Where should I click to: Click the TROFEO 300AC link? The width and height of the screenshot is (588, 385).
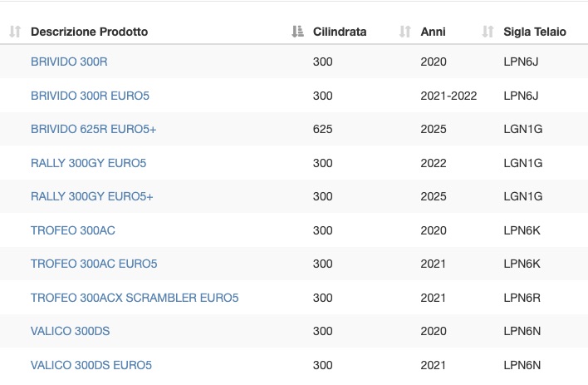click(x=73, y=230)
